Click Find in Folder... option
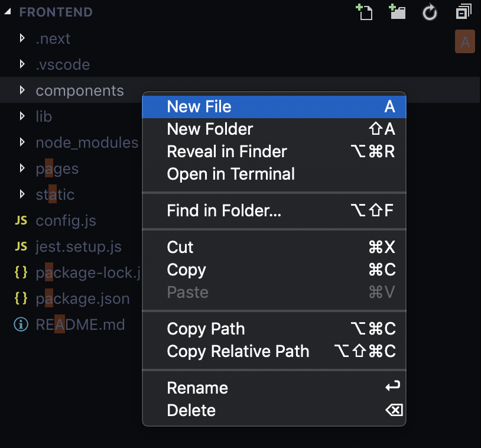Viewport: 481px width, 448px height. coord(224,211)
